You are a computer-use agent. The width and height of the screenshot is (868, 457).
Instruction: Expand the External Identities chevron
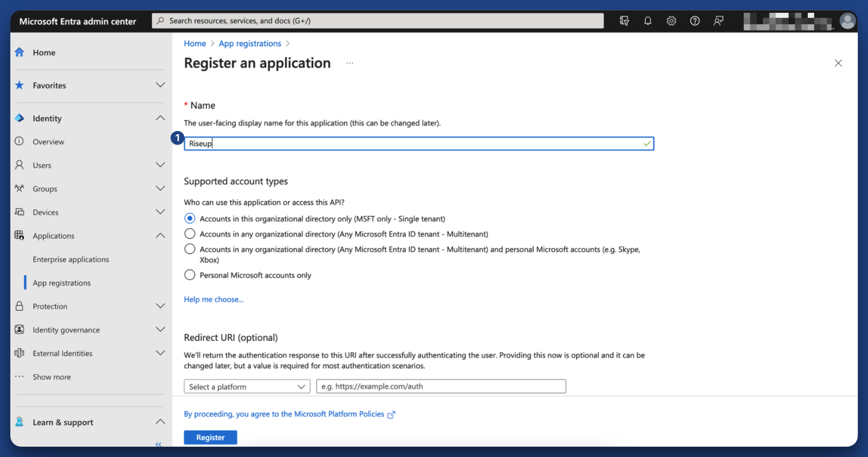(160, 353)
